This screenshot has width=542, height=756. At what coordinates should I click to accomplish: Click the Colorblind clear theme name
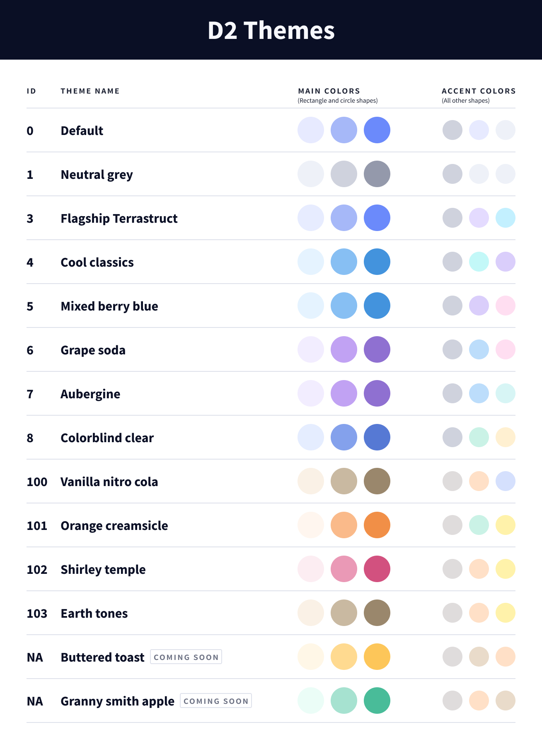(107, 438)
